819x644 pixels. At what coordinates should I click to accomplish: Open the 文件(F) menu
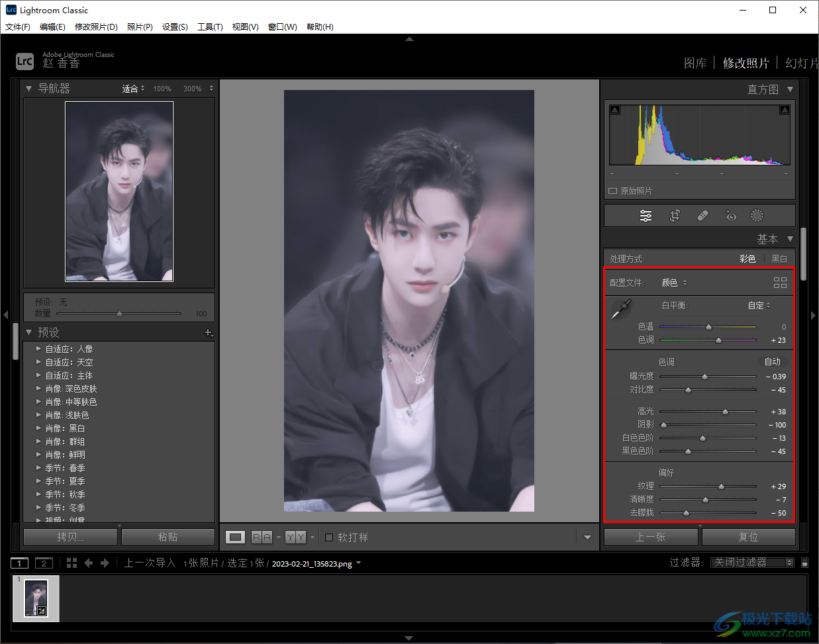point(18,27)
